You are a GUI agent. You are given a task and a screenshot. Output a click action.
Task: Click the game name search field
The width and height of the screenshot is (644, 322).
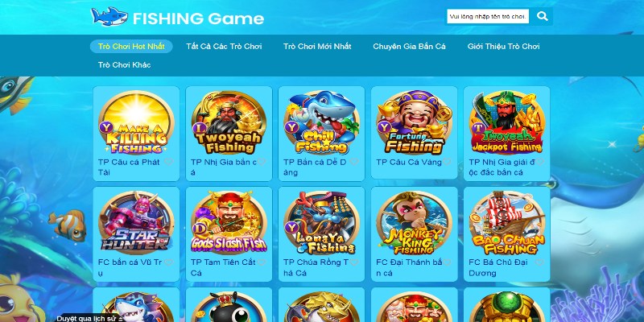pyautogui.click(x=488, y=16)
